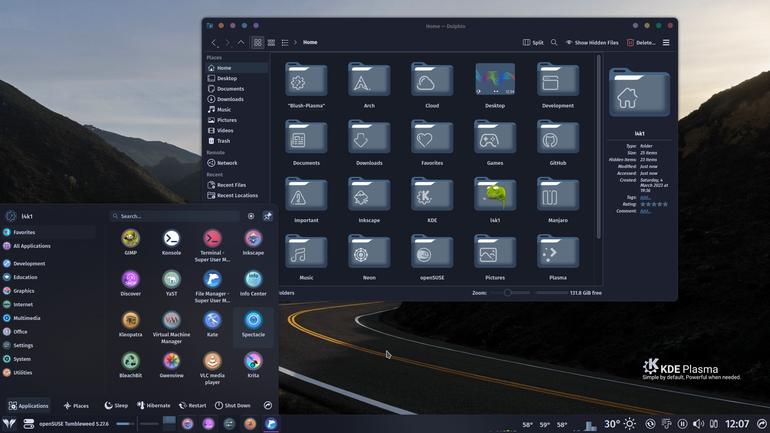Launch the Spectacle screenshot tool
The height and width of the screenshot is (433, 770).
[x=253, y=324]
